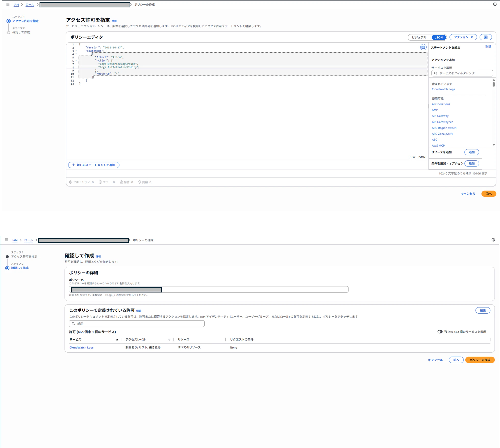
Task: Click the エラー status icon below editor
Action: (100, 182)
